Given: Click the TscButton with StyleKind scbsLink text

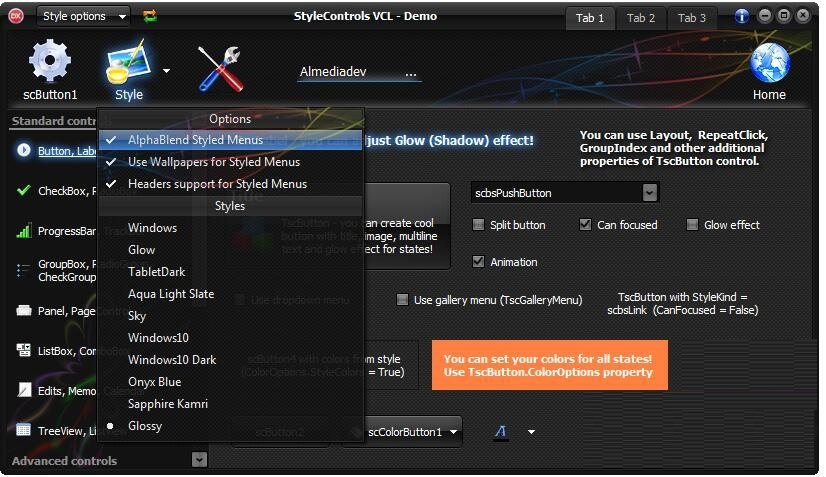Looking at the screenshot, I should pyautogui.click(x=682, y=304).
